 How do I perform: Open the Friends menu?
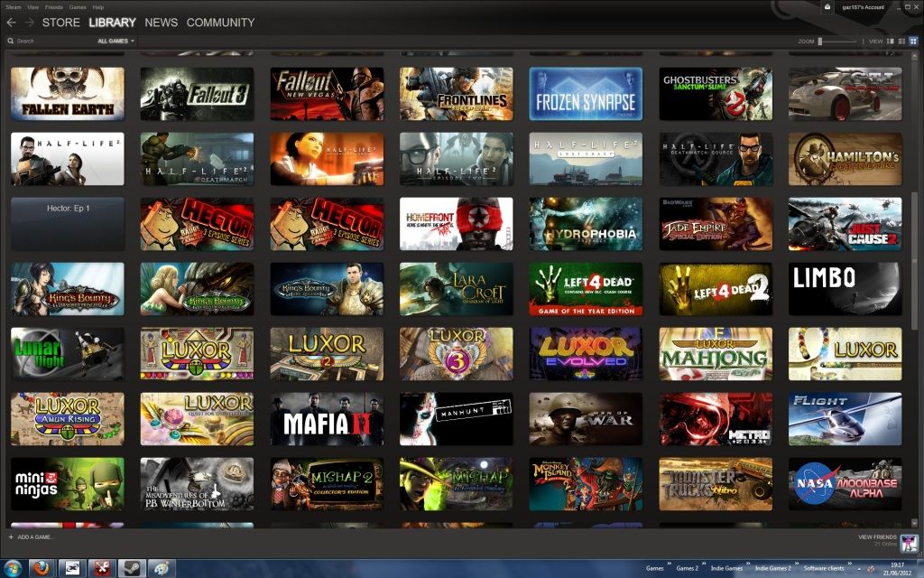click(53, 7)
